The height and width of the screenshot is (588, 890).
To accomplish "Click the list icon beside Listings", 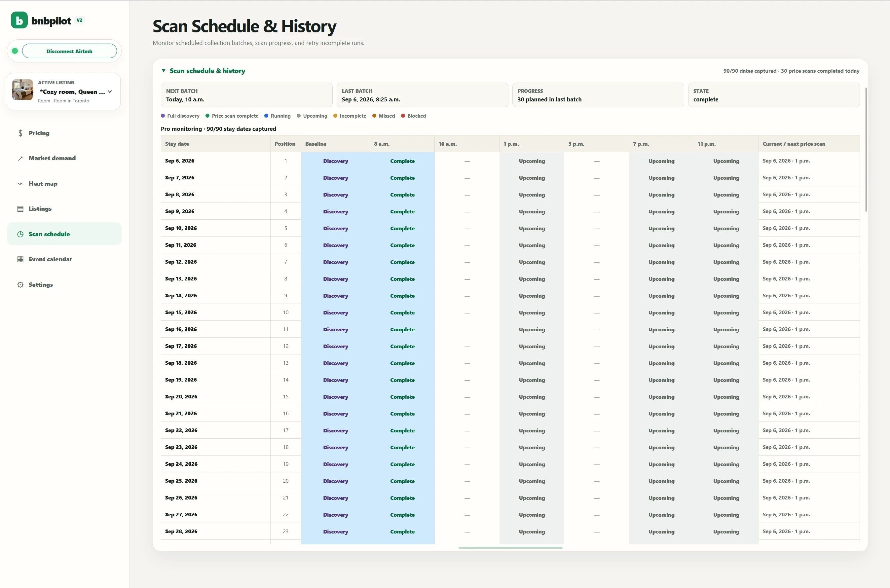I will coord(20,209).
